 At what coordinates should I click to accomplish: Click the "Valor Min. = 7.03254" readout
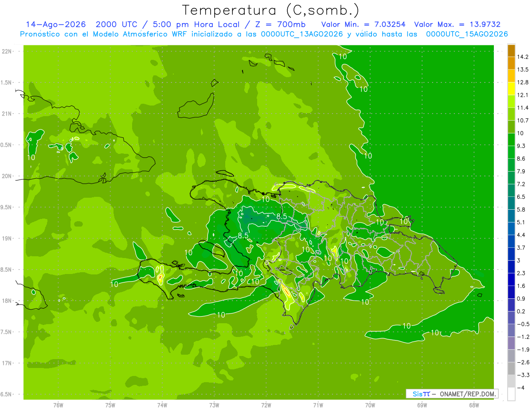tap(364, 24)
